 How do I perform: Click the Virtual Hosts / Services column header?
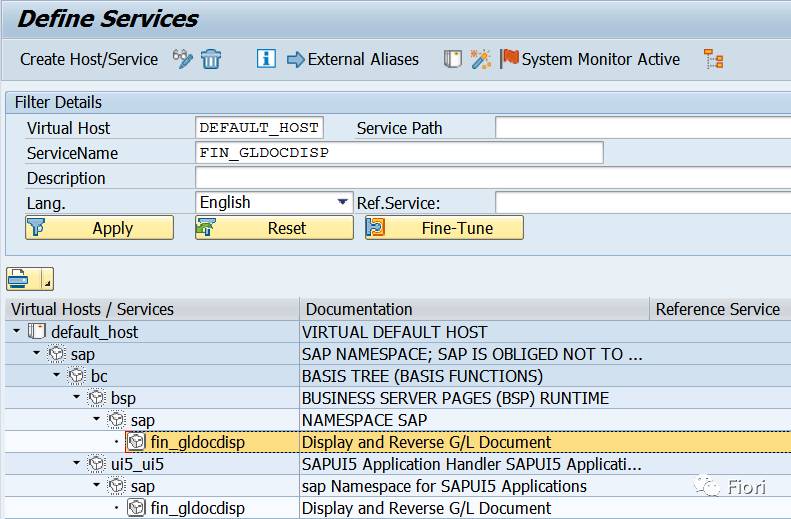pos(152,309)
